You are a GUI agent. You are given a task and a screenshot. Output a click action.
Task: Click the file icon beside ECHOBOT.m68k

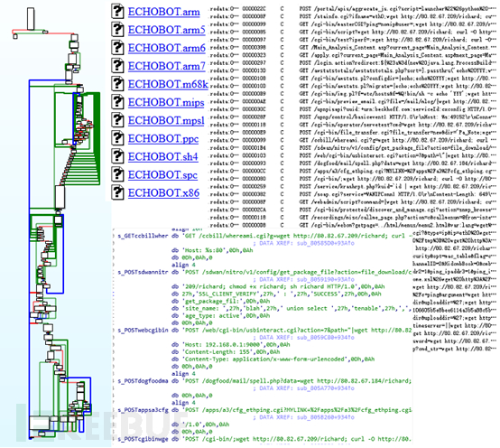pos(117,84)
